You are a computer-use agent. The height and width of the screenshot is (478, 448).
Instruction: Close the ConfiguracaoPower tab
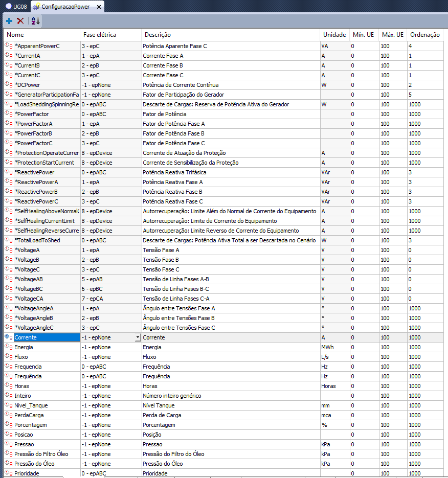coord(99,7)
